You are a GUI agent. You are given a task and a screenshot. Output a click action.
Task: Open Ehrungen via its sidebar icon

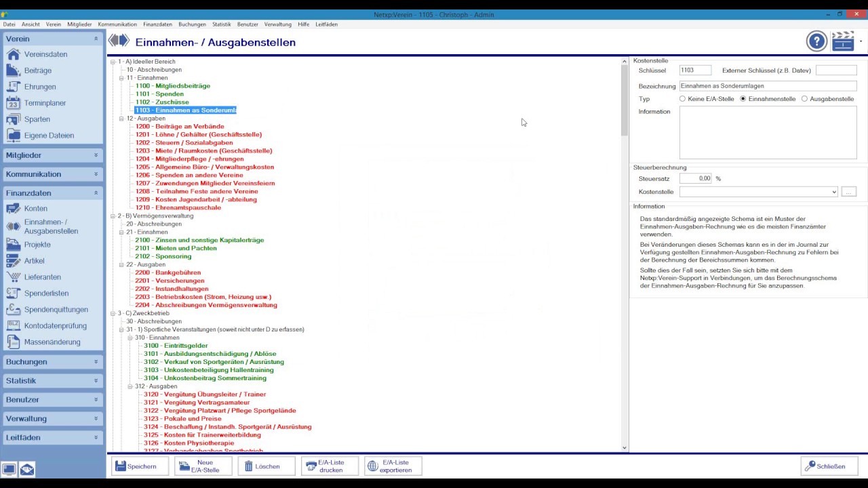pos(14,87)
